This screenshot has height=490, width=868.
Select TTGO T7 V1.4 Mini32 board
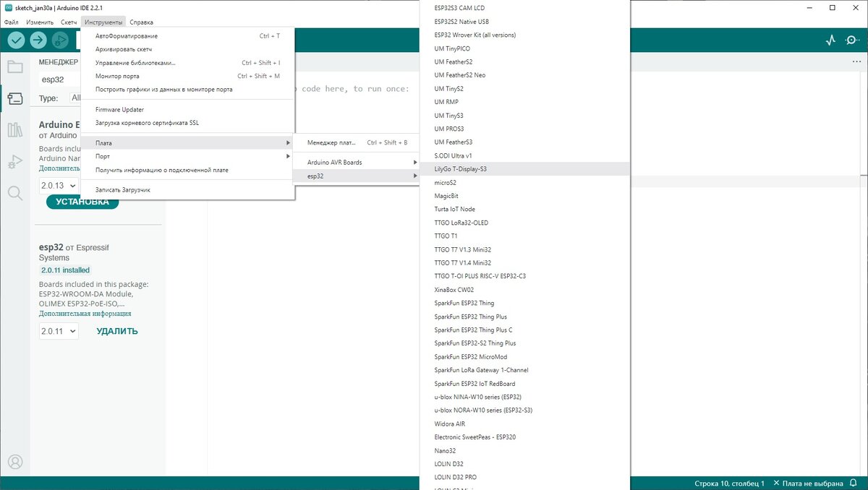(x=524, y=262)
